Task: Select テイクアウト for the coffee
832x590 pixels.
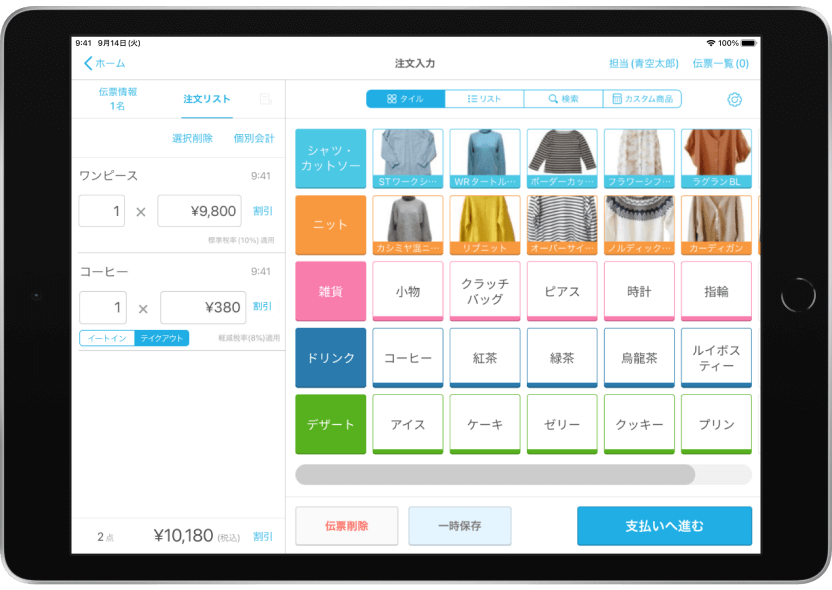Action: [x=161, y=338]
